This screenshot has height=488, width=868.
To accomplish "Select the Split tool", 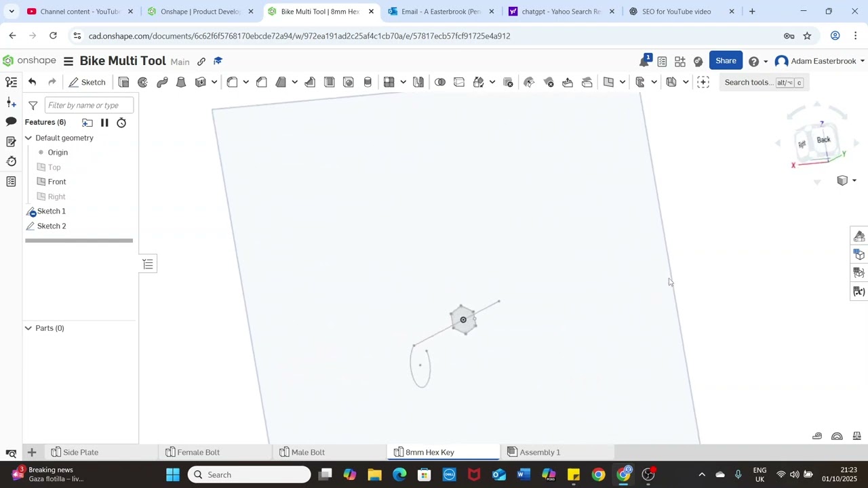I will pos(459,82).
